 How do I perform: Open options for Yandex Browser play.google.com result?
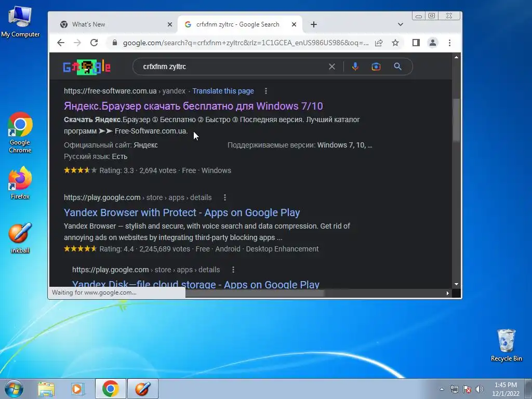[225, 197]
